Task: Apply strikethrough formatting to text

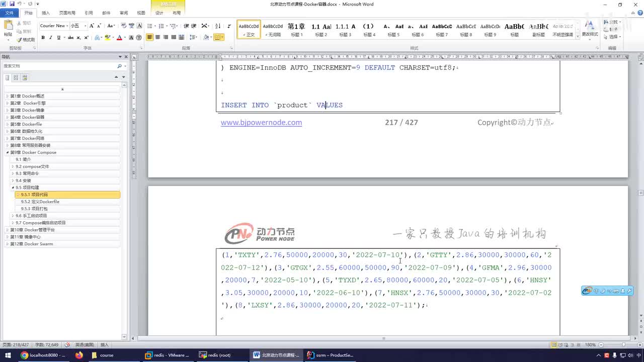Action: (70, 38)
